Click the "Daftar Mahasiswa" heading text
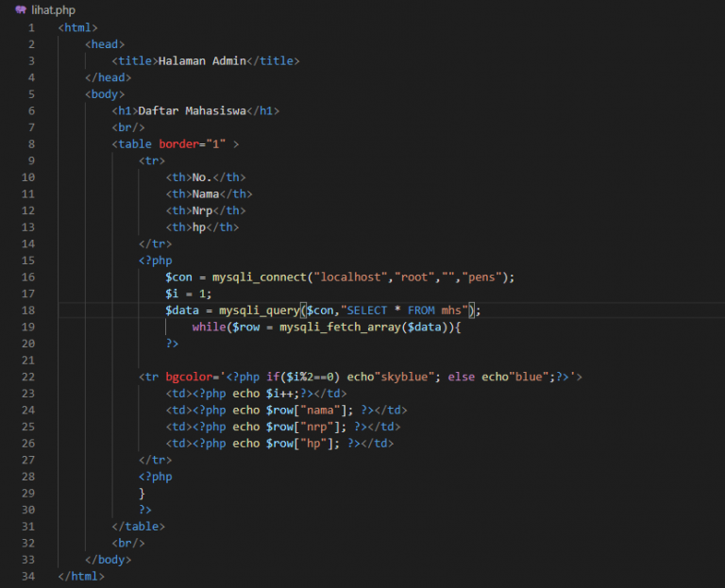Screen dimensions: 725x588 (x=192, y=110)
